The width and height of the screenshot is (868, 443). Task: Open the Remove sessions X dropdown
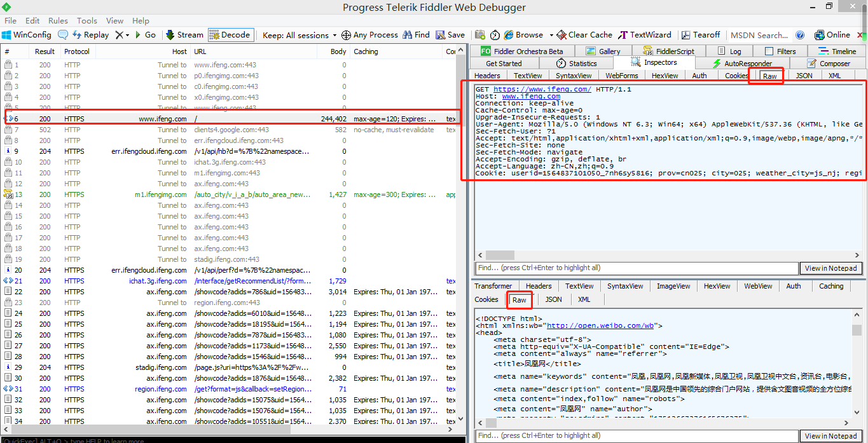coord(122,35)
